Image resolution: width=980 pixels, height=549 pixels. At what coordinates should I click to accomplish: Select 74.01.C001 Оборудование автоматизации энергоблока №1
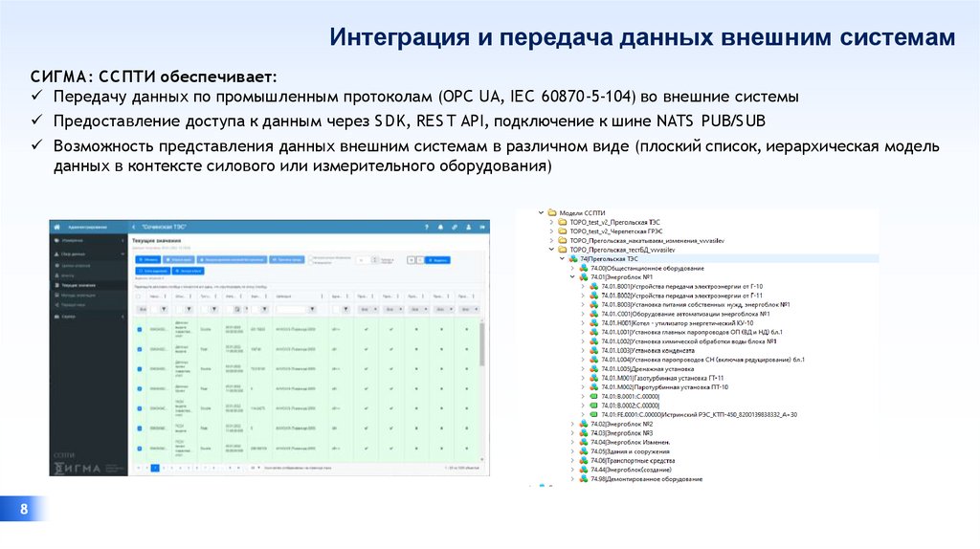685,314
